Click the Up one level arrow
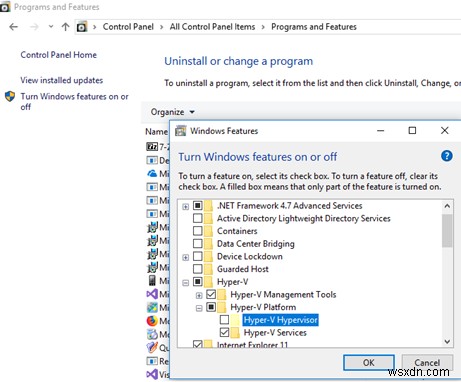Image resolution: width=461 pixels, height=382 pixels. pyautogui.click(x=66, y=27)
